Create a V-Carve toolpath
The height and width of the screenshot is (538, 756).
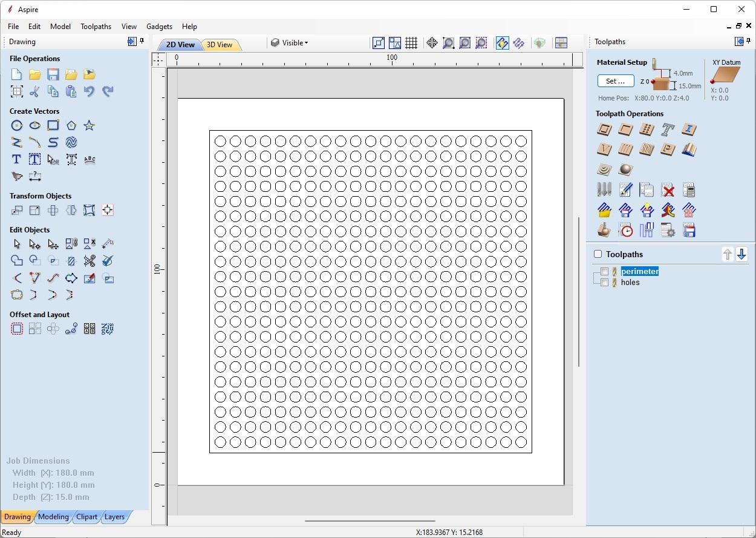[x=604, y=149]
